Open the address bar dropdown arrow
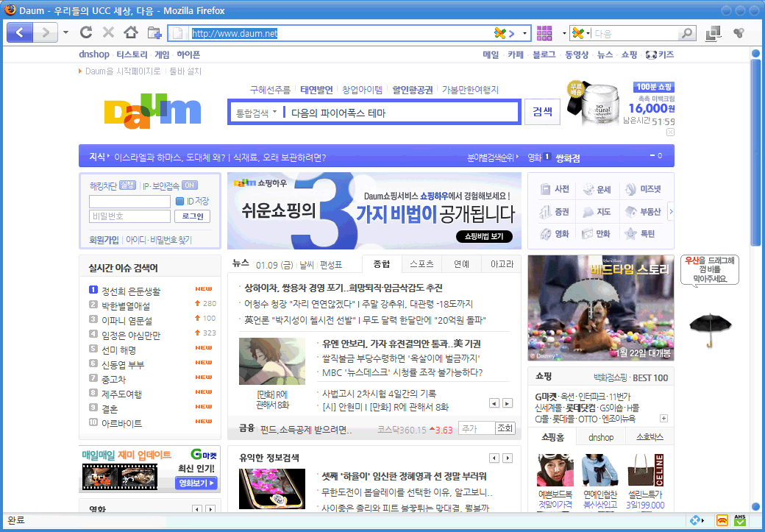 point(524,33)
